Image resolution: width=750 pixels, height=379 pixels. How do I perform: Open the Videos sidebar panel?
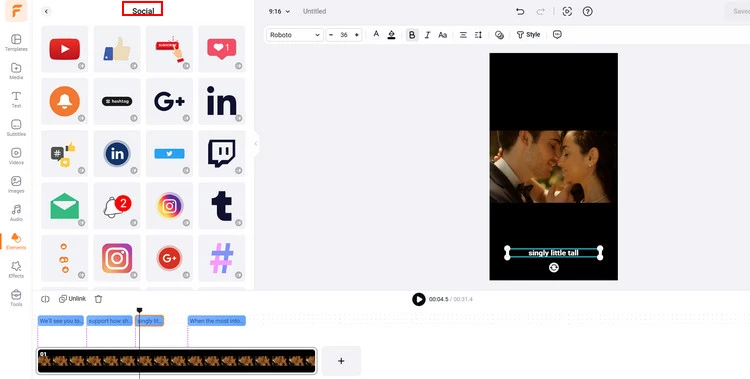click(16, 156)
